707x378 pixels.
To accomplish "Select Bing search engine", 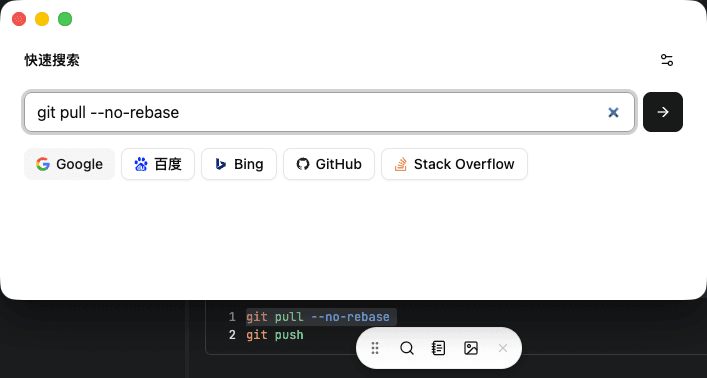I will [239, 164].
